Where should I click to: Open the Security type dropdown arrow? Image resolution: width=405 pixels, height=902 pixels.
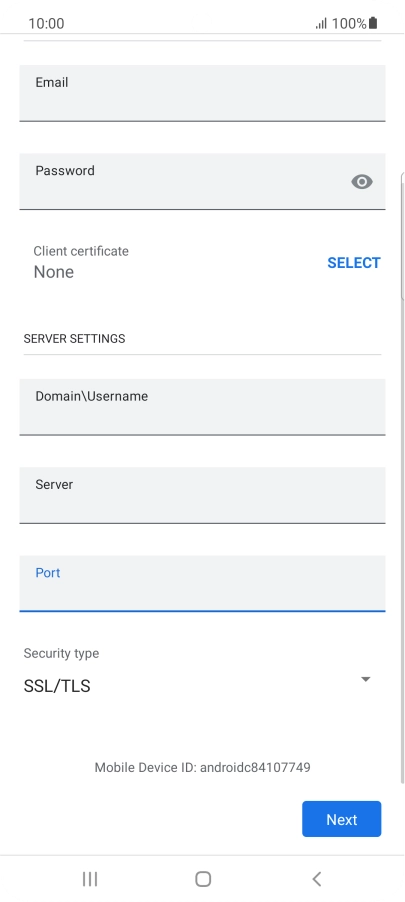(x=365, y=679)
